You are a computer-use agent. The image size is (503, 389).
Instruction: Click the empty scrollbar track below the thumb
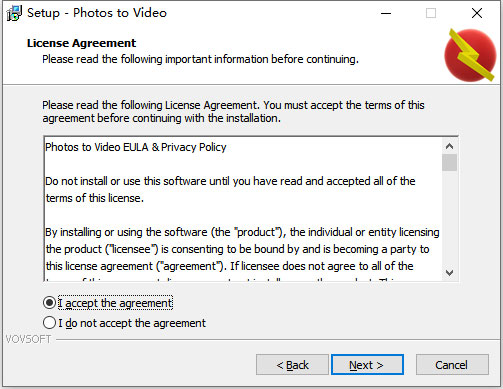point(449,218)
